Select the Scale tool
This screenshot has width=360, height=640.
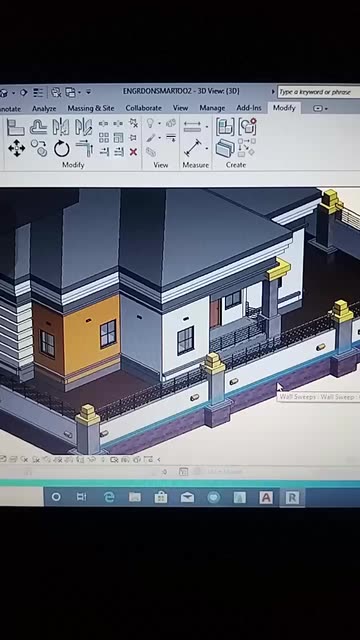click(118, 138)
